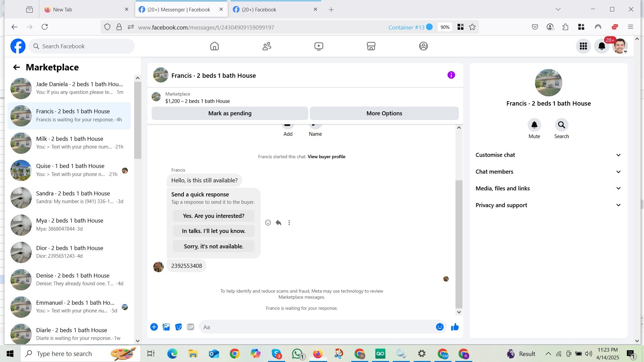Image resolution: width=644 pixels, height=362 pixels.
Task: Open the View buyer profile link
Action: [x=326, y=157]
